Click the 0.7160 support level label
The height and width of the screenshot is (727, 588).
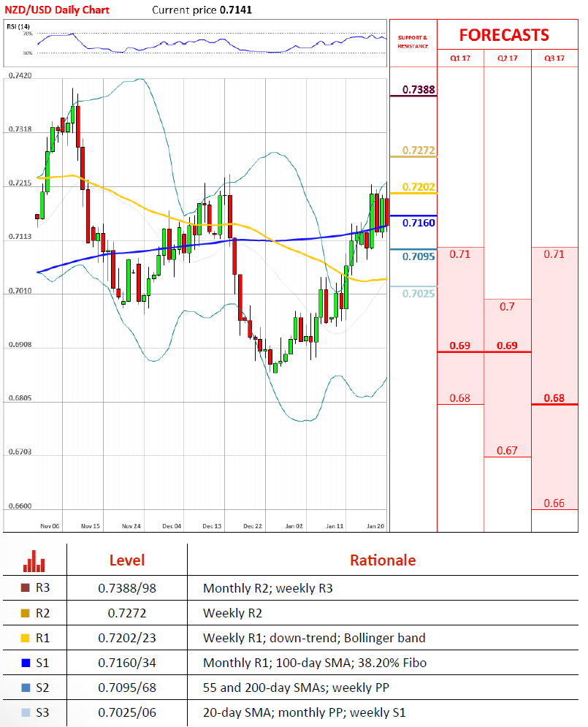[x=419, y=223]
